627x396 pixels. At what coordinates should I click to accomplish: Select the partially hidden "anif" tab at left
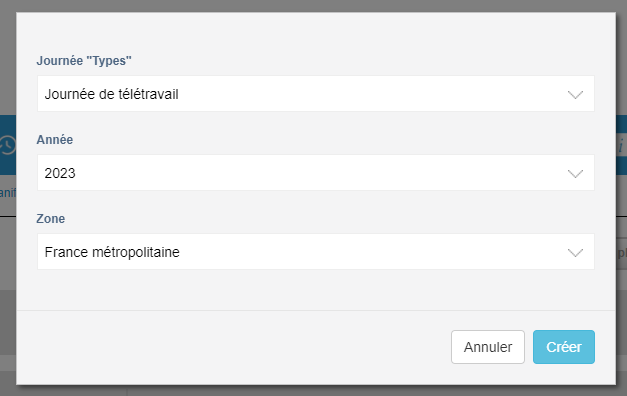coord(8,192)
